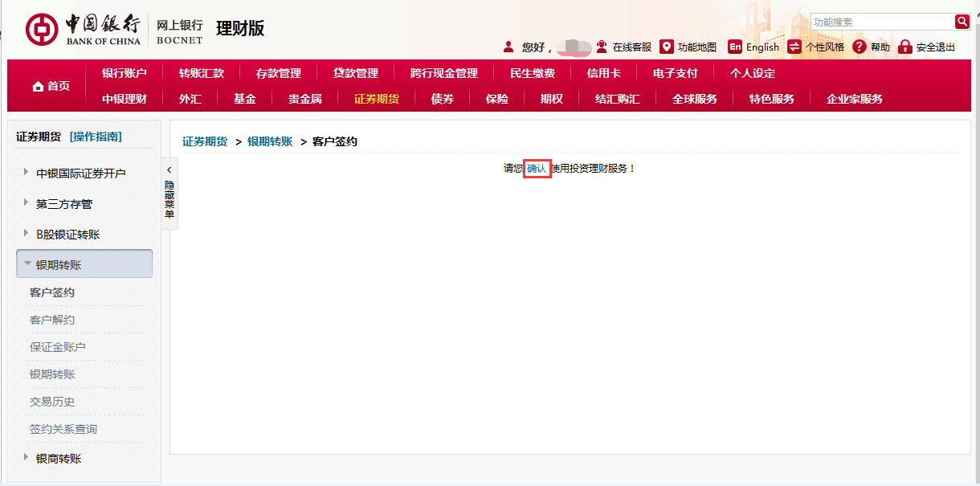Click the 首页 home house icon
Screen dimensions: 980x486
[x=38, y=87]
